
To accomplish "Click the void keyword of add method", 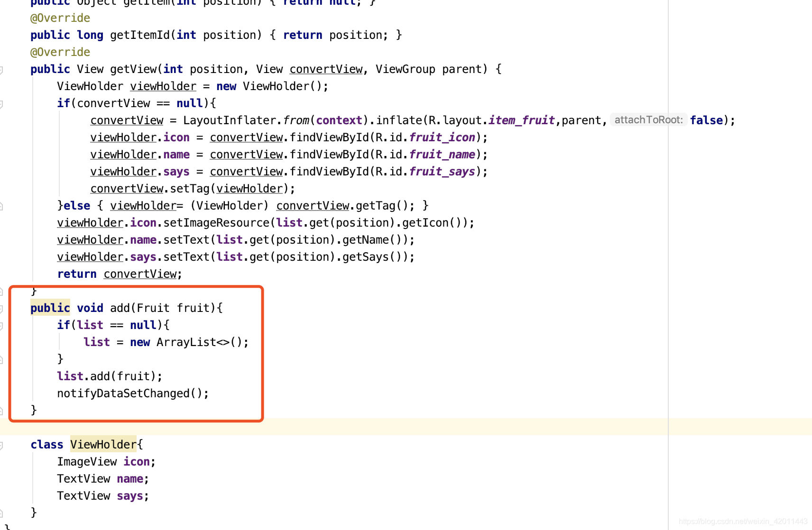I will coord(90,308).
